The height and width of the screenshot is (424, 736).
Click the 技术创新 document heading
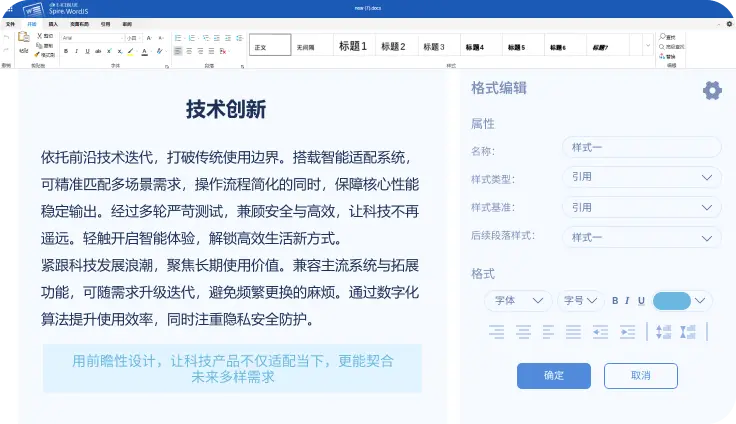(x=226, y=109)
